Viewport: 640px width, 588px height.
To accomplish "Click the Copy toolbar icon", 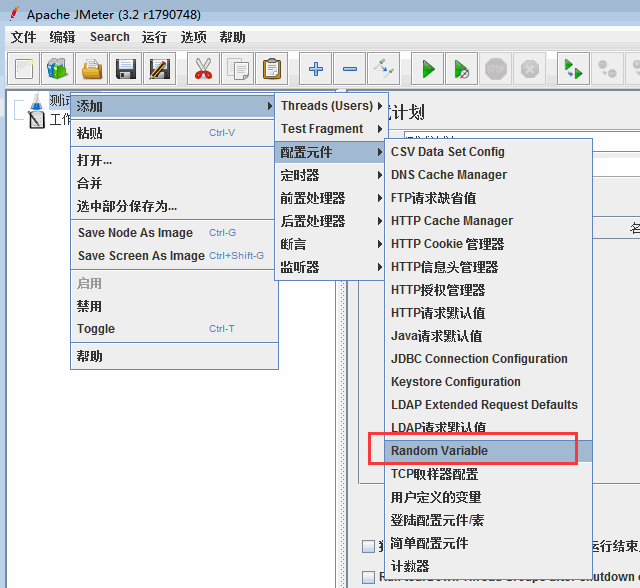I will 238,69.
